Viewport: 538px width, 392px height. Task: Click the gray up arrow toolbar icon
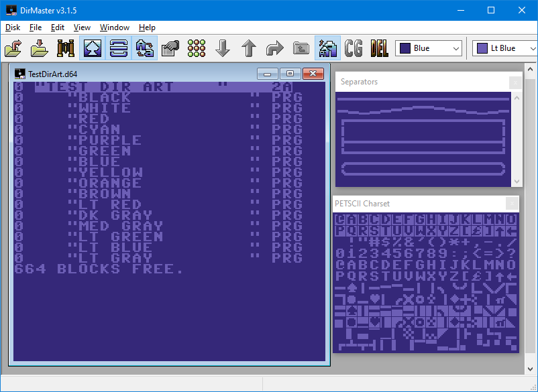249,48
